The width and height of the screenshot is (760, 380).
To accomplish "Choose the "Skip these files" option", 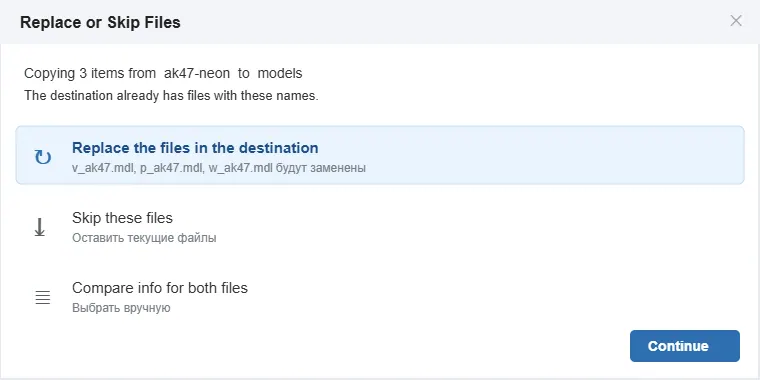I will (x=380, y=226).
